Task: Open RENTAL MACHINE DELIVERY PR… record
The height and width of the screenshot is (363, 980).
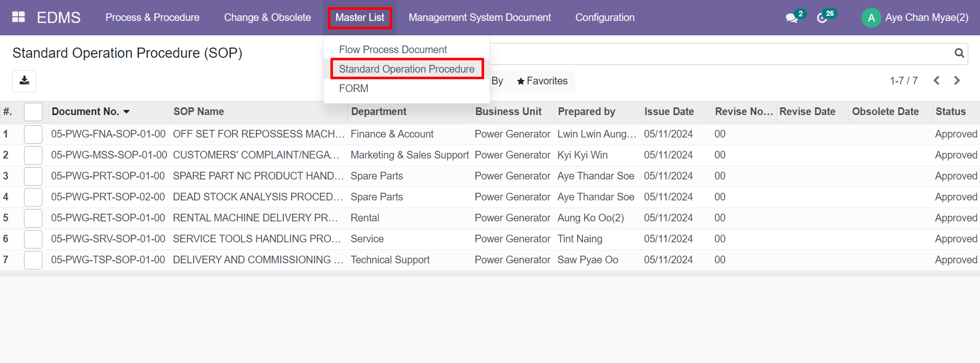Action: click(255, 218)
